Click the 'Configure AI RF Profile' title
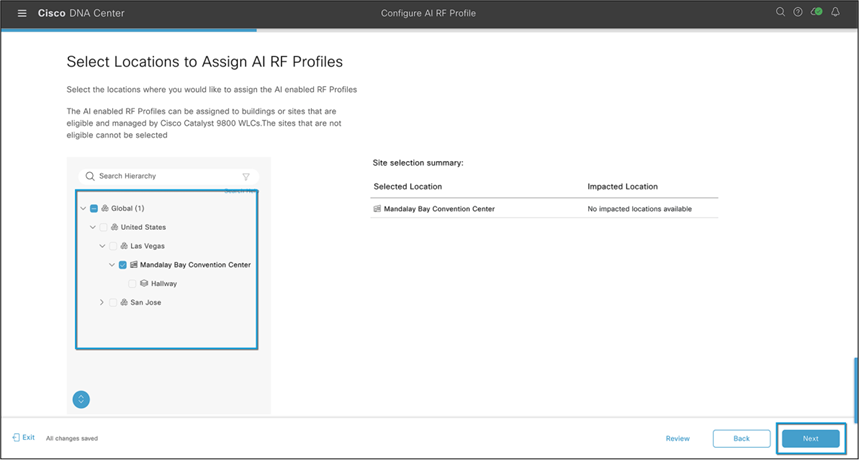This screenshot has width=859, height=460. 428,13
